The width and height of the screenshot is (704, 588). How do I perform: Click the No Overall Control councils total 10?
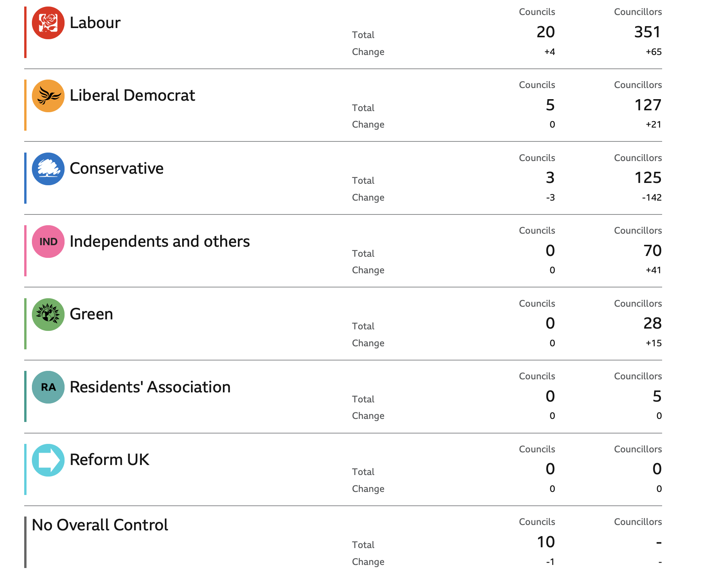tap(546, 542)
